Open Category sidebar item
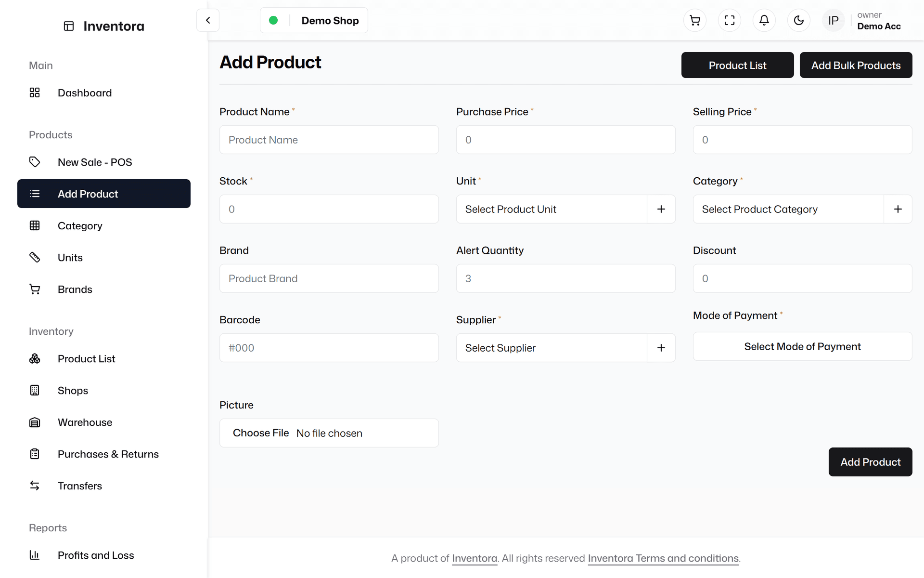 click(104, 225)
